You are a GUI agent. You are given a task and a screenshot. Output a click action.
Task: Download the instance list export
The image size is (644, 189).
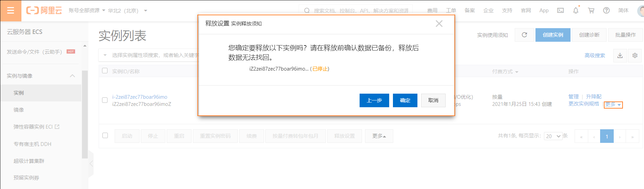[x=620, y=55]
